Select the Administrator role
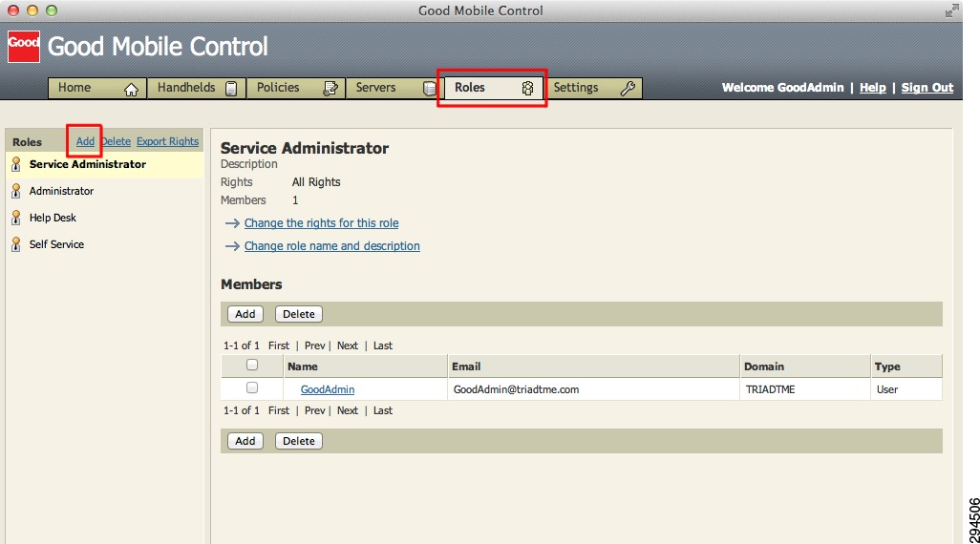The height and width of the screenshot is (544, 980). coord(105,191)
